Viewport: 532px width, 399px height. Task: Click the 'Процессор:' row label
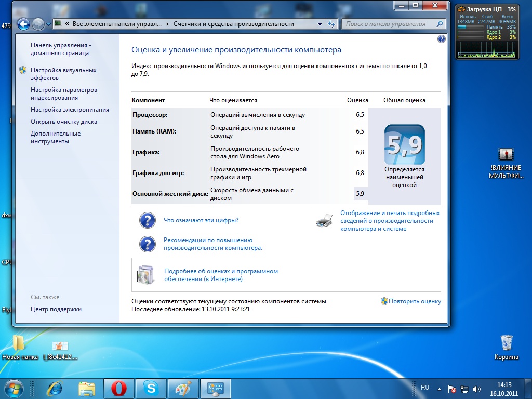(150, 115)
